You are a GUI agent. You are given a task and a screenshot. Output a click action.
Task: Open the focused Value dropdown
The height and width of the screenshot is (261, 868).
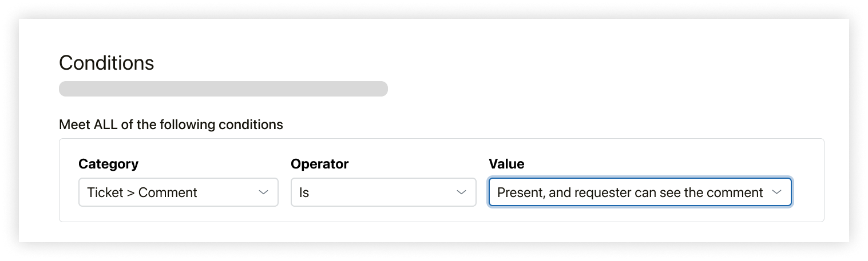click(x=639, y=192)
